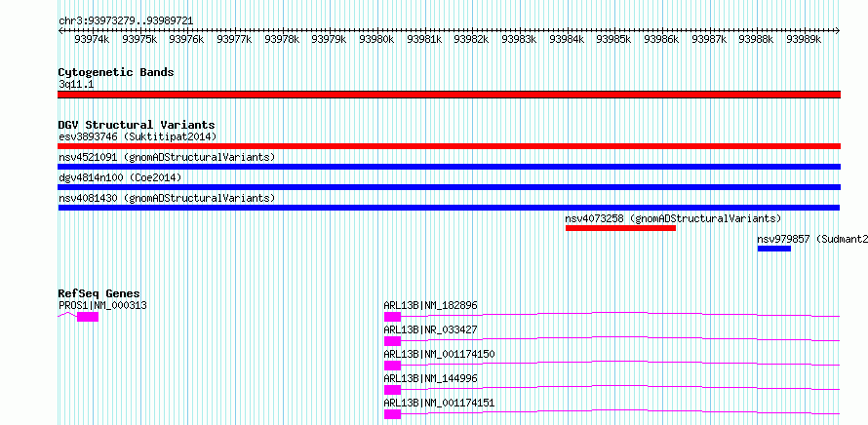Select the short red nsv4073258 variant bar
Image resolution: width=868 pixels, height=425 pixels.
click(620, 228)
